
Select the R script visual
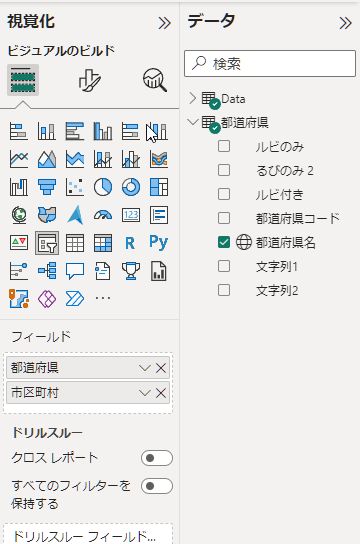[x=130, y=243]
